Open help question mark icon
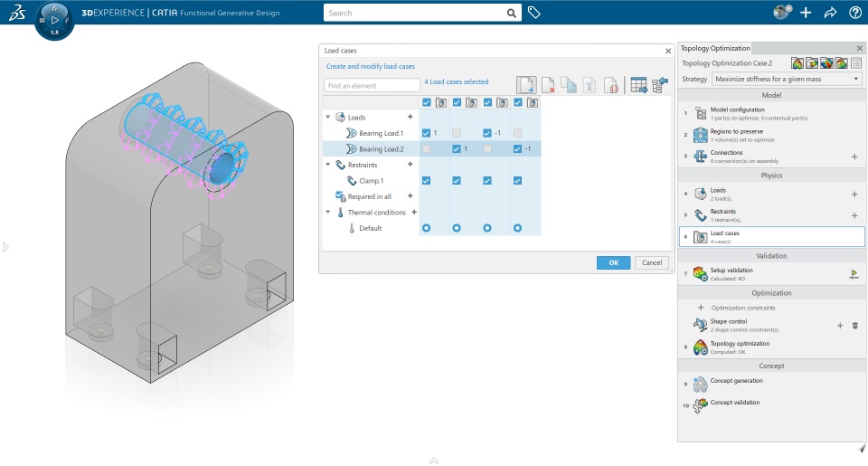Viewport: 868px width, 466px height. pos(855,13)
